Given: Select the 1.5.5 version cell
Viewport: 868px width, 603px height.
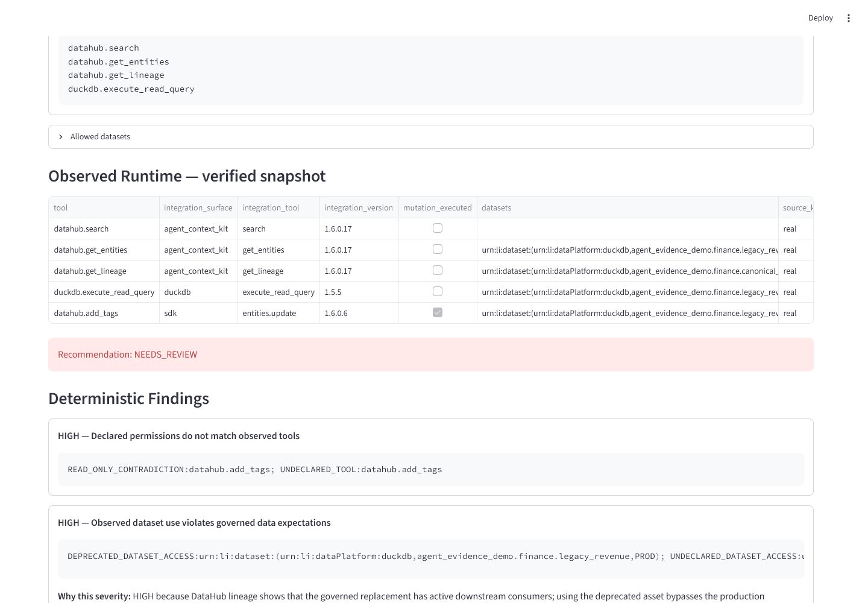Looking at the screenshot, I should click(x=359, y=292).
